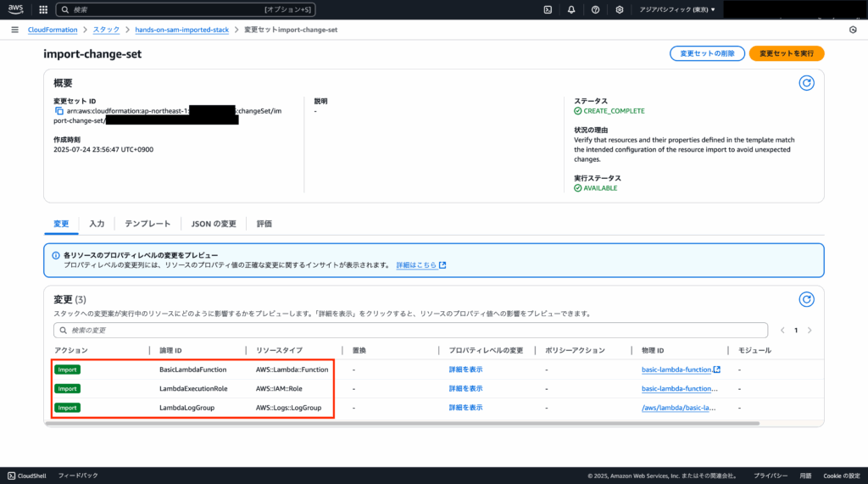
Task: Launch CloudShell from top bar icon
Action: 548,9
